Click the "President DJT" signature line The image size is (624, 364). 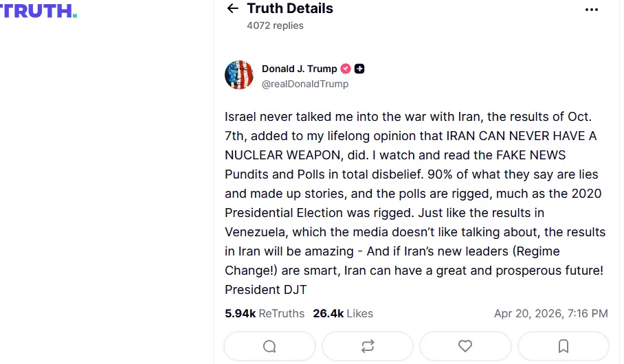tap(265, 290)
